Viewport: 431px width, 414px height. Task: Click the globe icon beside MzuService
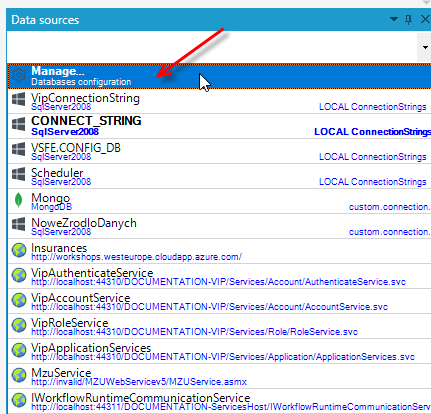[19, 375]
